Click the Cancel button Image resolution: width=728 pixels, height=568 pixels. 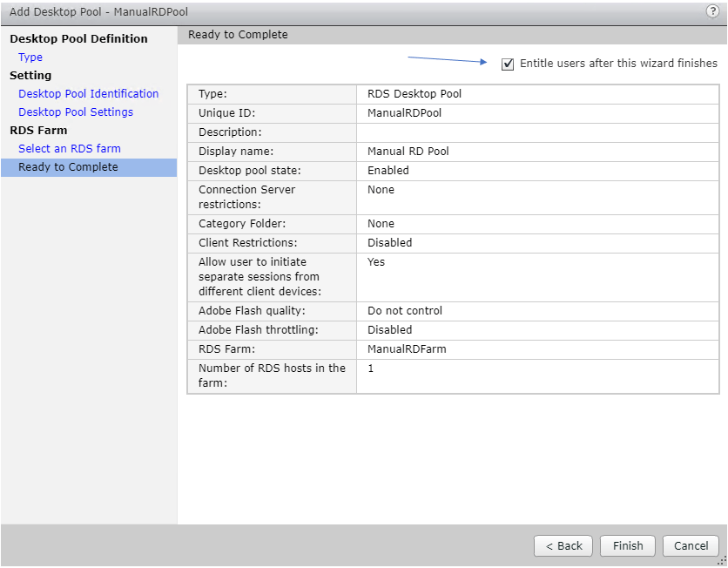pyautogui.click(x=691, y=545)
